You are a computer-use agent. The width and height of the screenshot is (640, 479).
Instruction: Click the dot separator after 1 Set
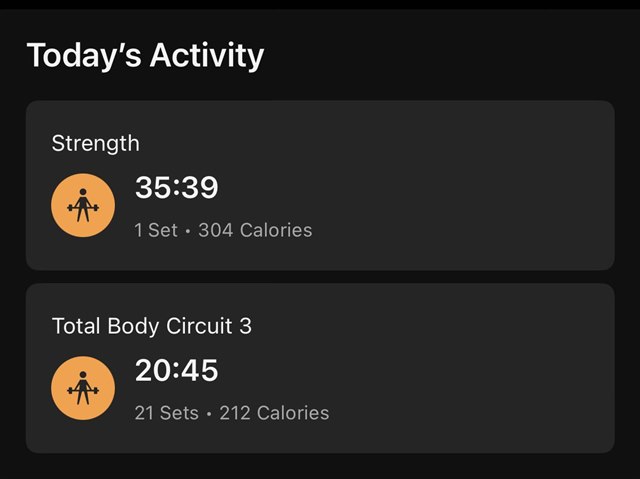188,231
